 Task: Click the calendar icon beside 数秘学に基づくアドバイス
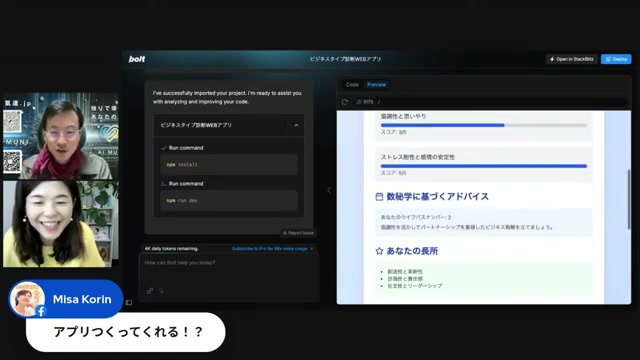(x=379, y=197)
